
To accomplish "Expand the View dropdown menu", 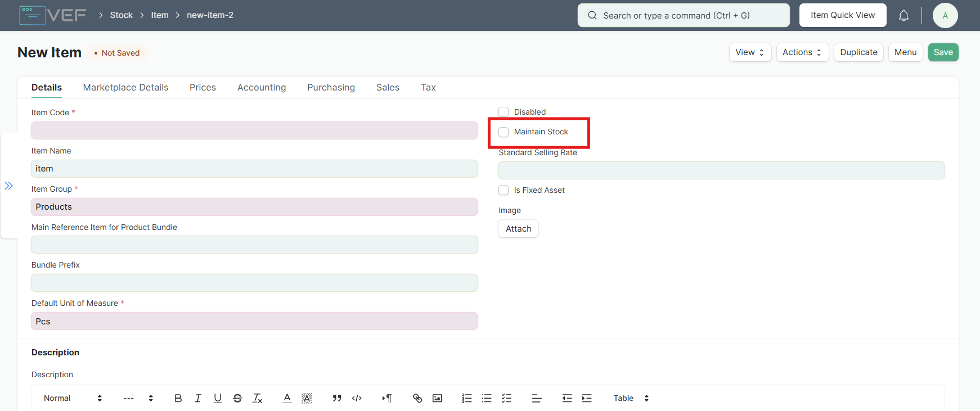I will (750, 52).
